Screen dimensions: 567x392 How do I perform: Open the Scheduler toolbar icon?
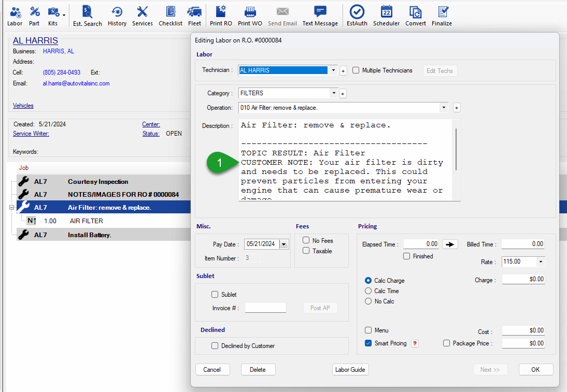(386, 16)
